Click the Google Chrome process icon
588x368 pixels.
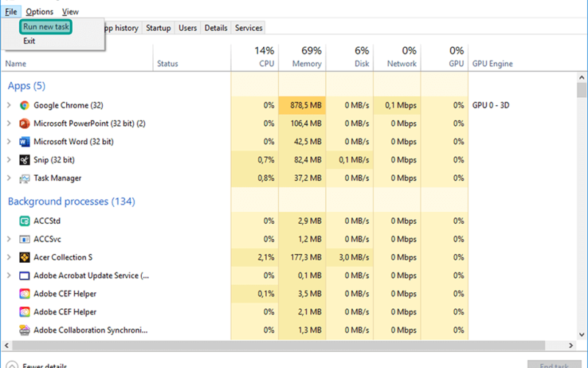click(24, 105)
